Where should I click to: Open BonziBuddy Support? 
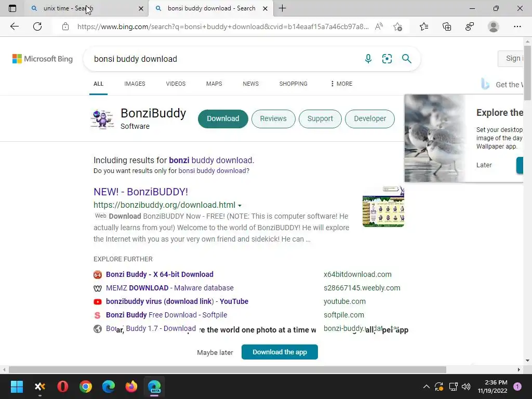[320, 119]
